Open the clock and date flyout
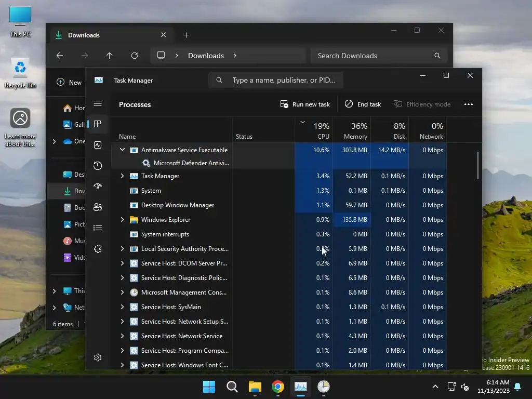The image size is (532, 399). point(494,387)
